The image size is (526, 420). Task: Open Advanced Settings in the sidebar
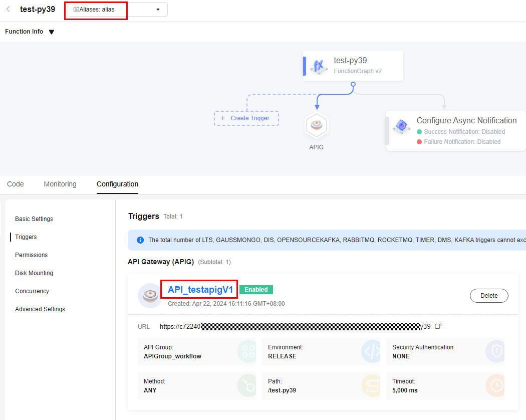40,309
